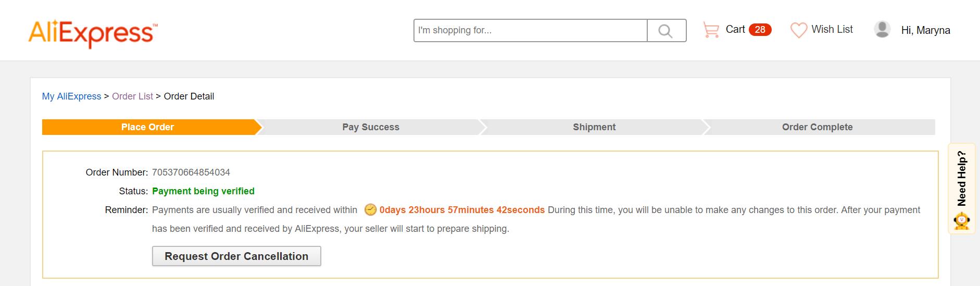Click the search magnifier icon
980x286 pixels.
[x=665, y=31]
